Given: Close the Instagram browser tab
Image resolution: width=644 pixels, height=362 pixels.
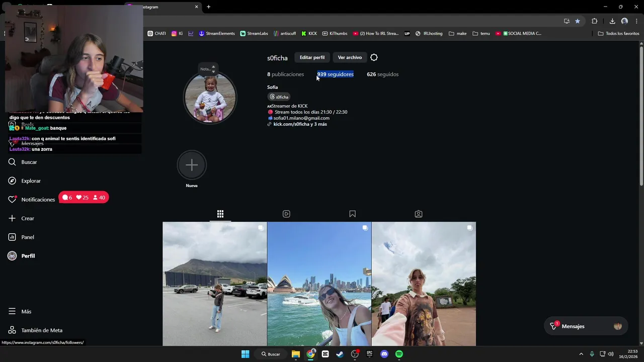Looking at the screenshot, I should click(196, 7).
